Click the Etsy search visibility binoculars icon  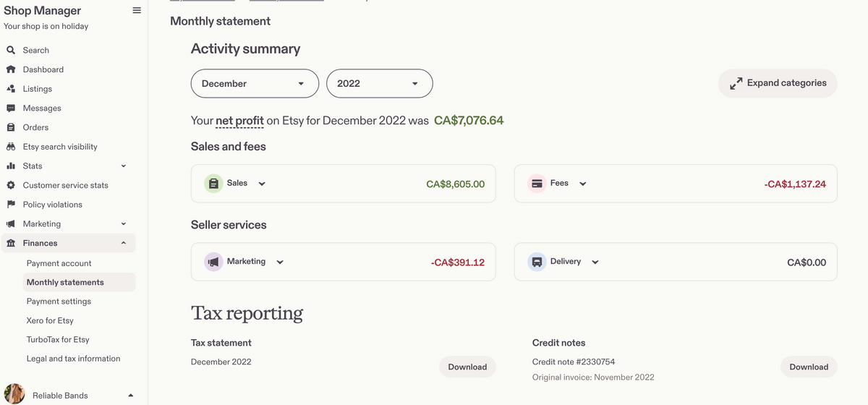pyautogui.click(x=11, y=147)
